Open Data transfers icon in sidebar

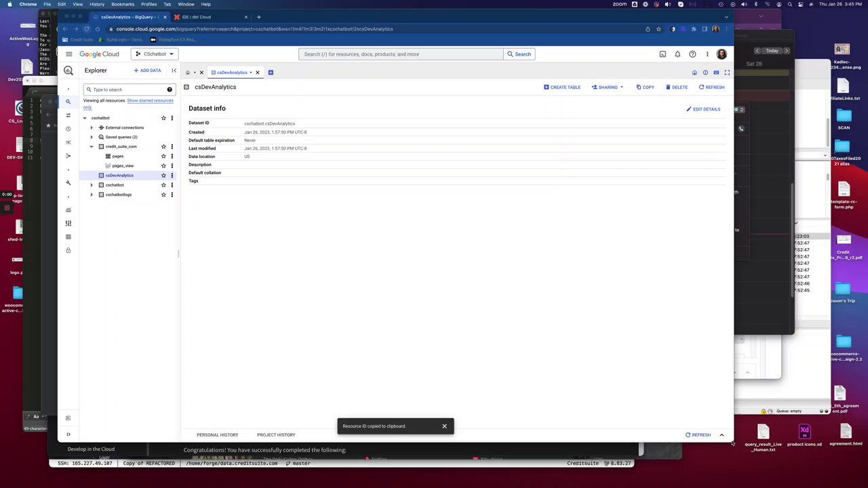tap(68, 115)
